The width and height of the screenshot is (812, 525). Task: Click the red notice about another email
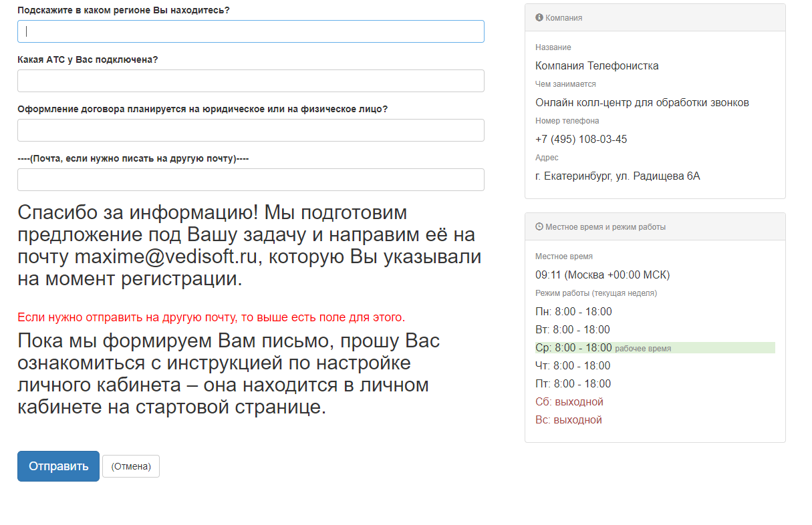coord(211,317)
